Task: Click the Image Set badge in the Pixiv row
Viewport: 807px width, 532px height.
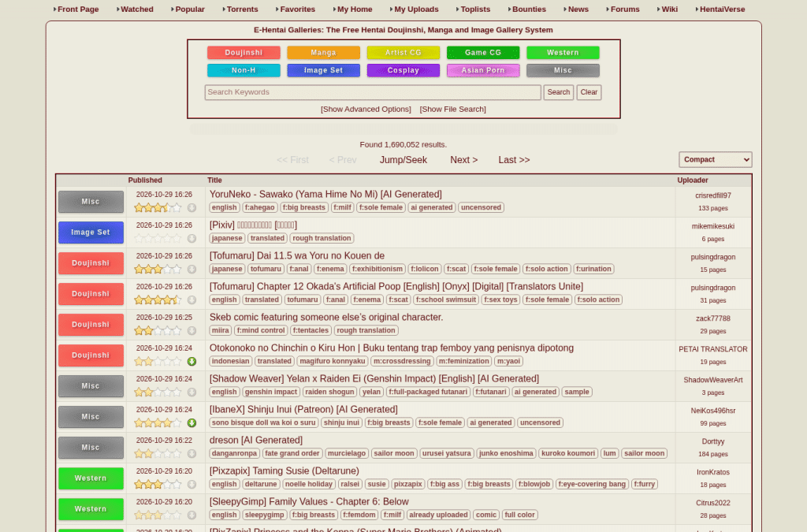Action: 91,233
